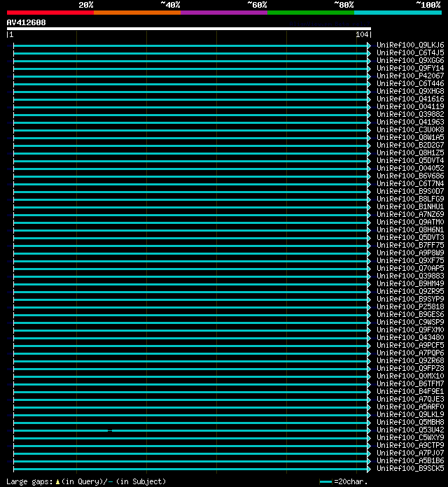Select the UniRef100_Q9LKL9 label

pyautogui.click(x=410, y=415)
